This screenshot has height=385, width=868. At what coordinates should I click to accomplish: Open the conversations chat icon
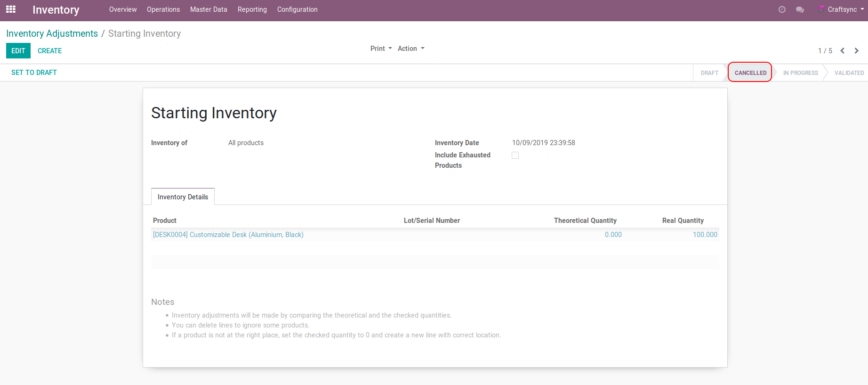pyautogui.click(x=800, y=9)
